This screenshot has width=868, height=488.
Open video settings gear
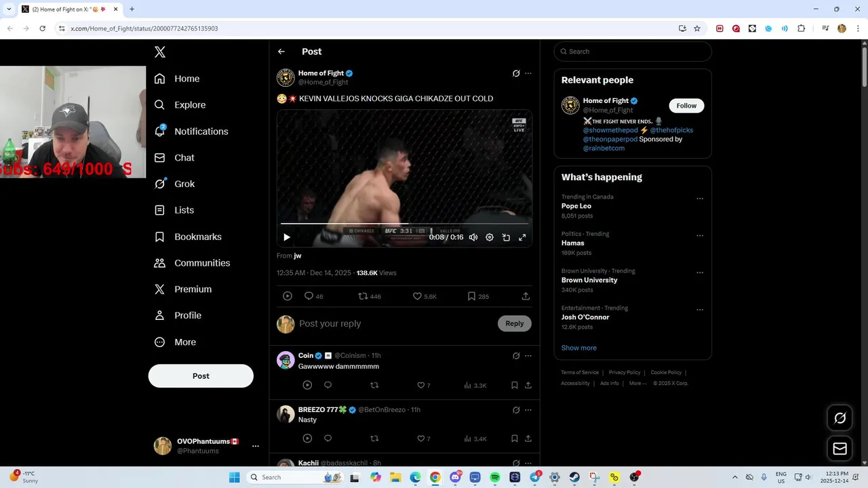pos(490,237)
